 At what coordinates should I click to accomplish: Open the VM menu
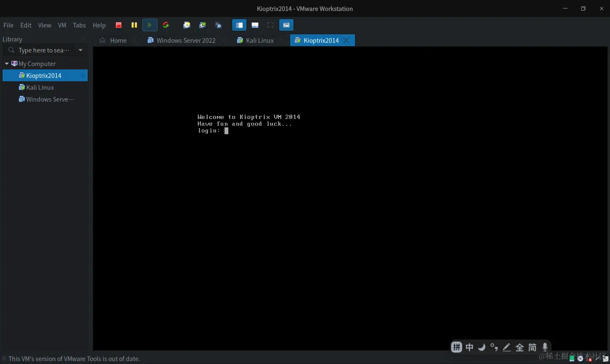62,25
